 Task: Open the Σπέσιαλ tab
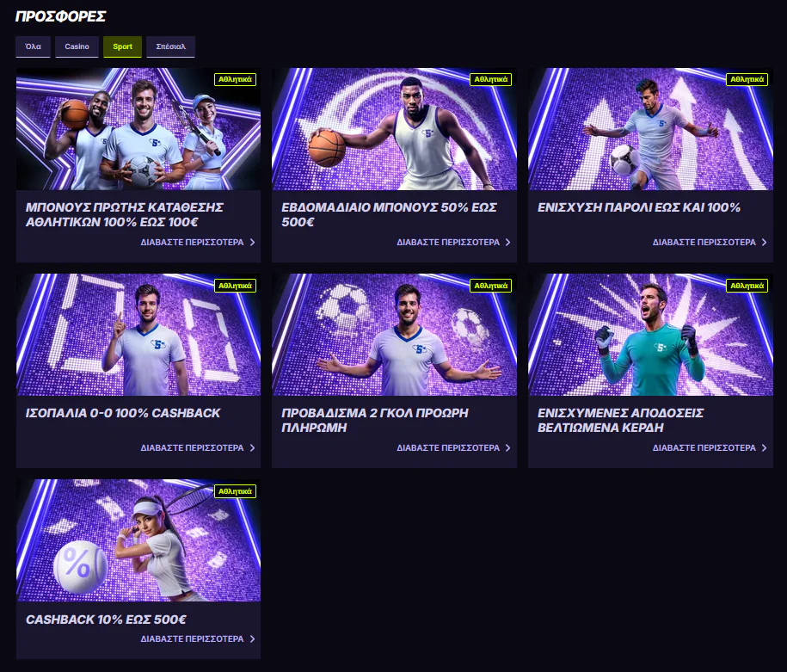170,46
